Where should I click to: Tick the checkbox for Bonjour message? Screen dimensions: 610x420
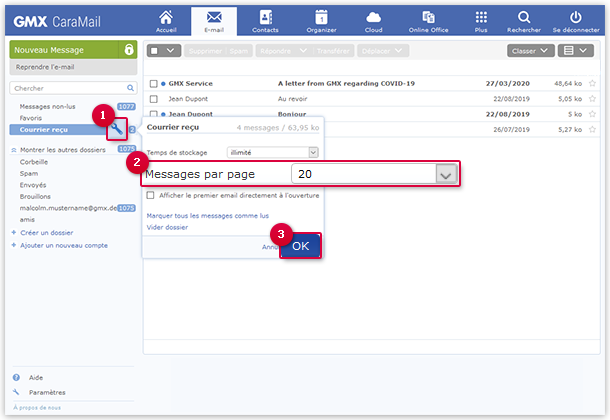(154, 114)
